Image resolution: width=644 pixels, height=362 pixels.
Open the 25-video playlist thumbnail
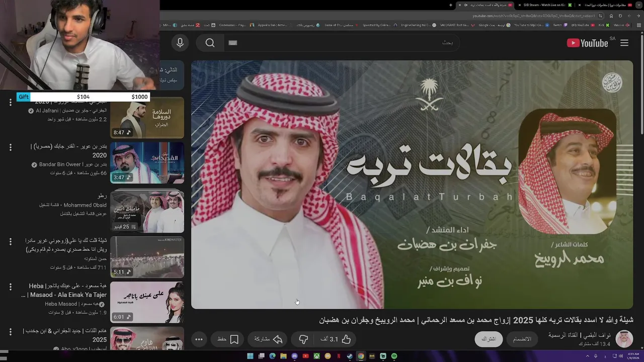click(147, 211)
